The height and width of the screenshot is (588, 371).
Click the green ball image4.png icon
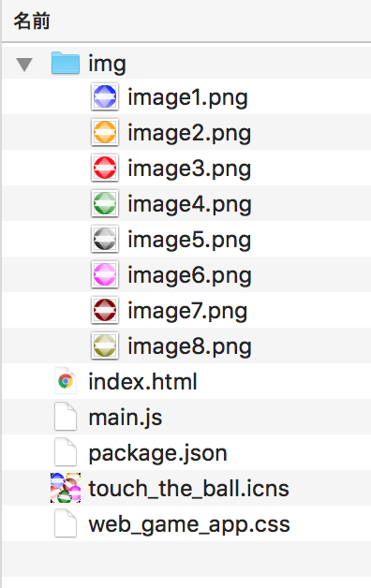coord(105,203)
